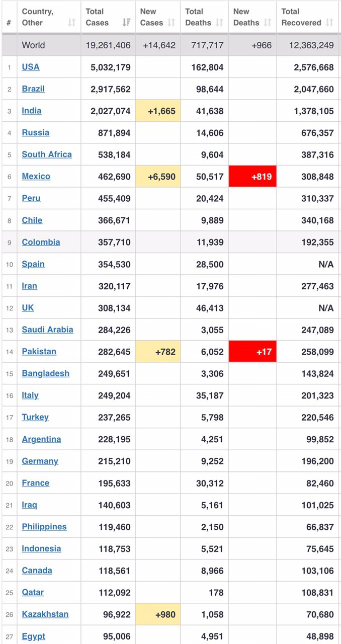Select the Pakistan link
The image size is (341, 644).
(x=39, y=352)
